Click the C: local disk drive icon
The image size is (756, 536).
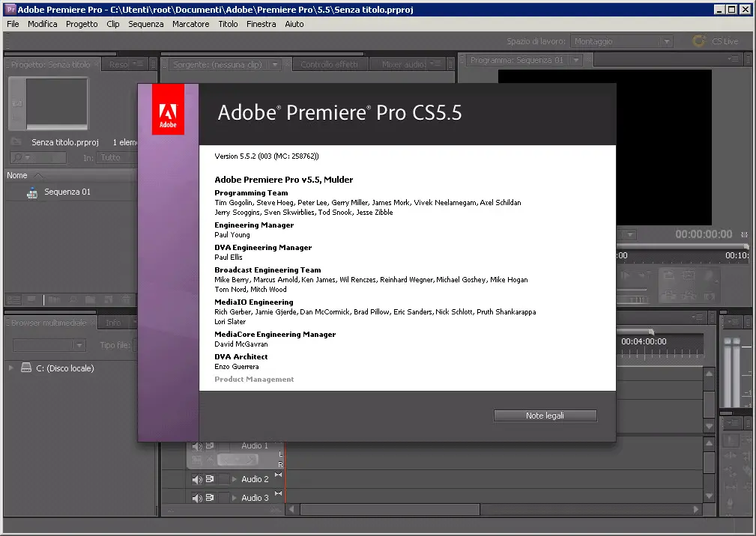(x=26, y=368)
